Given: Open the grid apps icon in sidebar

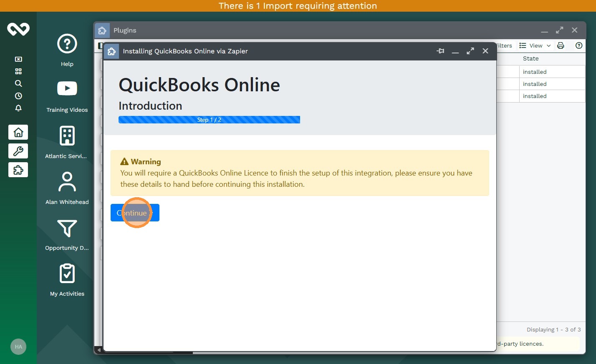Looking at the screenshot, I should [x=18, y=71].
